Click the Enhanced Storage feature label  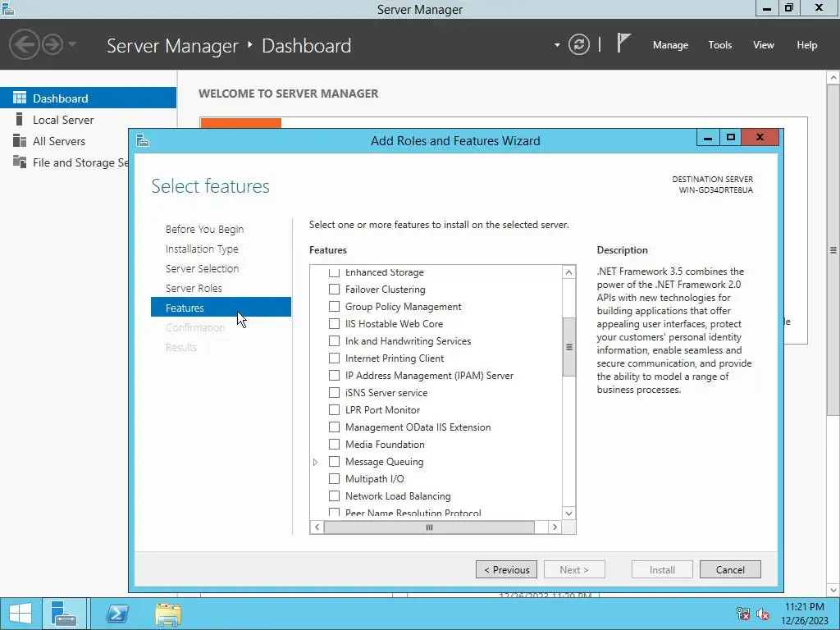(385, 272)
